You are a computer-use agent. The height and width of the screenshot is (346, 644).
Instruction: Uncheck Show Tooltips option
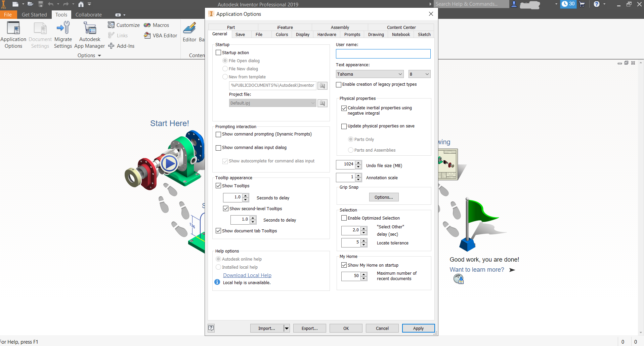[x=218, y=186]
